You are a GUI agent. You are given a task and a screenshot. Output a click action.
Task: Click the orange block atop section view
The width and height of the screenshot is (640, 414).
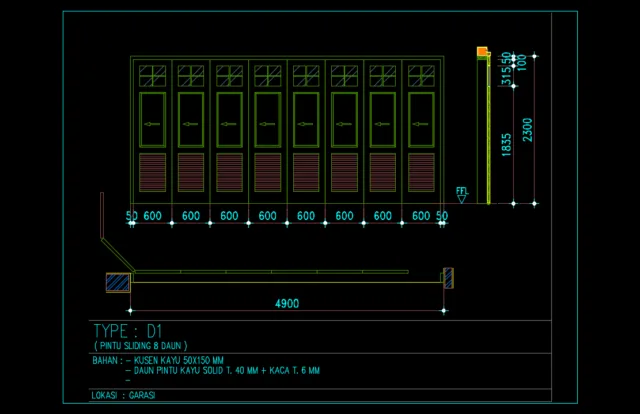tap(482, 51)
